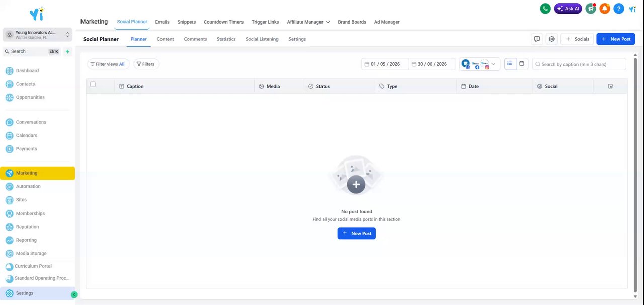
Task: Open the Ad Manager tab
Action: [x=387, y=22]
